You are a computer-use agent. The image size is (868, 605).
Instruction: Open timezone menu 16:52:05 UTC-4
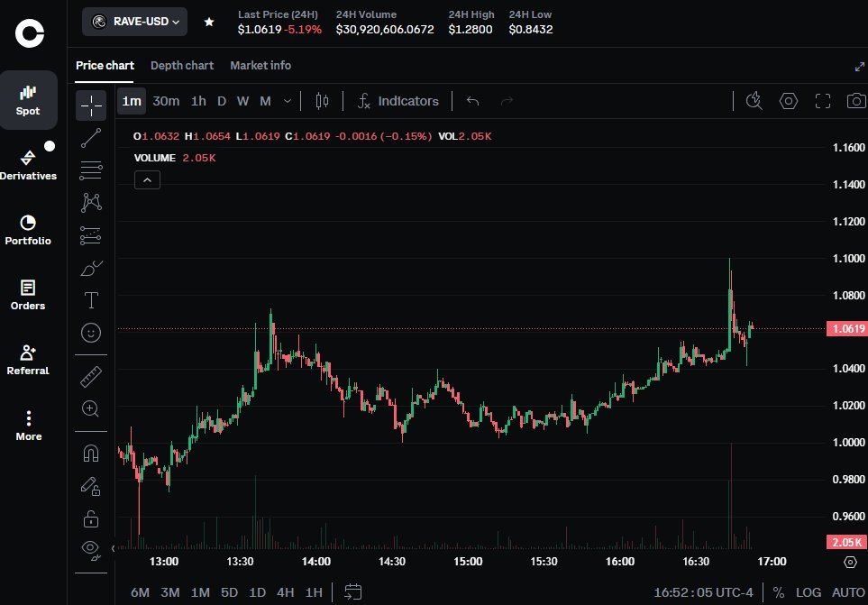(x=703, y=592)
